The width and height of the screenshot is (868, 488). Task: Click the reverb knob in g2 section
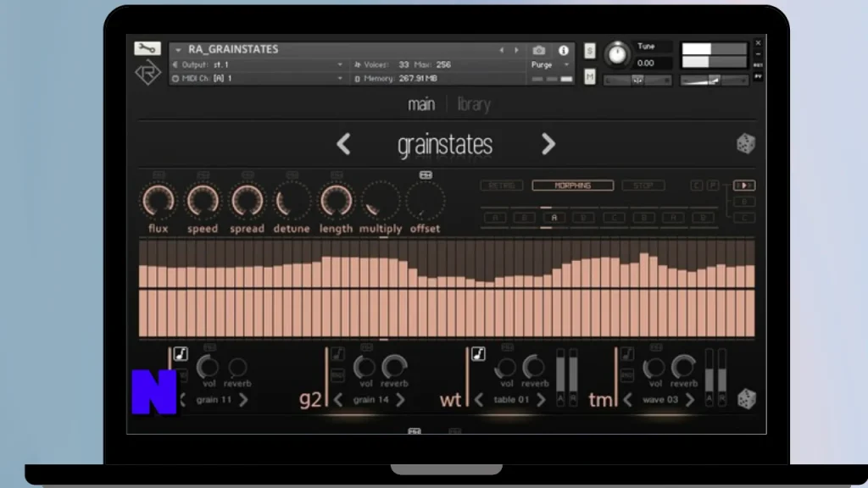[394, 366]
